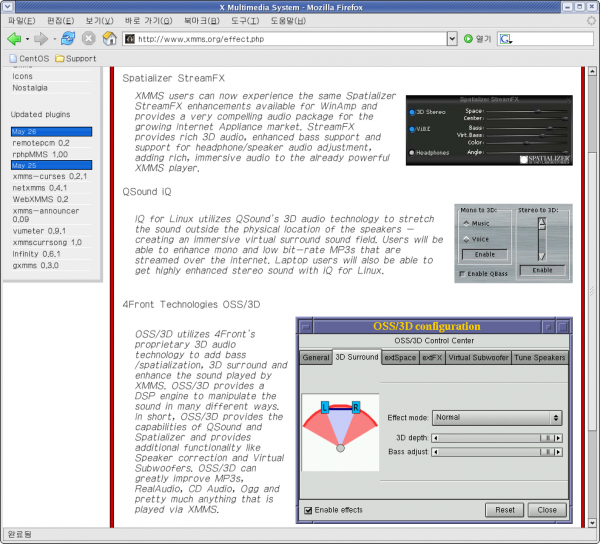
Task: Click the Home icon in toolbar
Action: click(x=109, y=38)
